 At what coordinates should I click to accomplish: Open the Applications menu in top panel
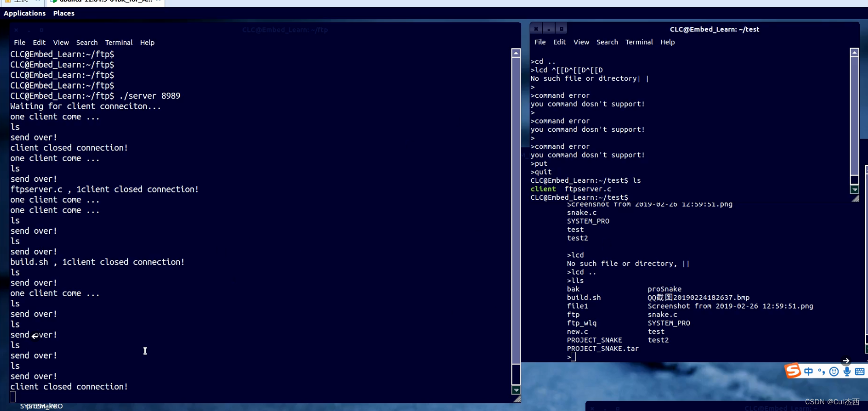25,13
